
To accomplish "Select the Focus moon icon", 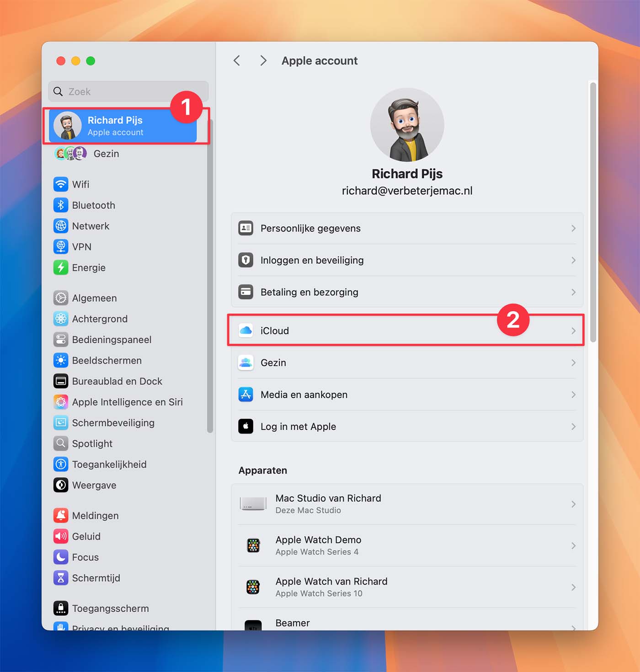I will pos(61,557).
